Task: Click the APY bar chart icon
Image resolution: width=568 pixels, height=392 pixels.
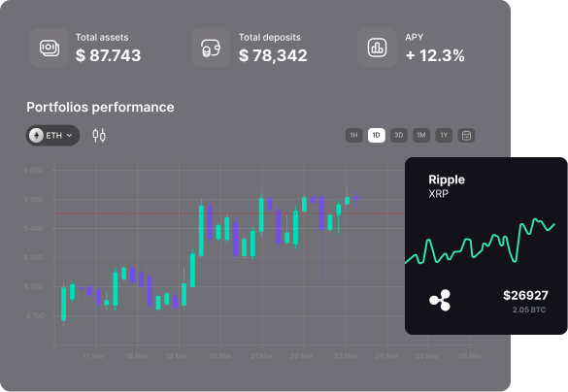Action: coord(377,48)
